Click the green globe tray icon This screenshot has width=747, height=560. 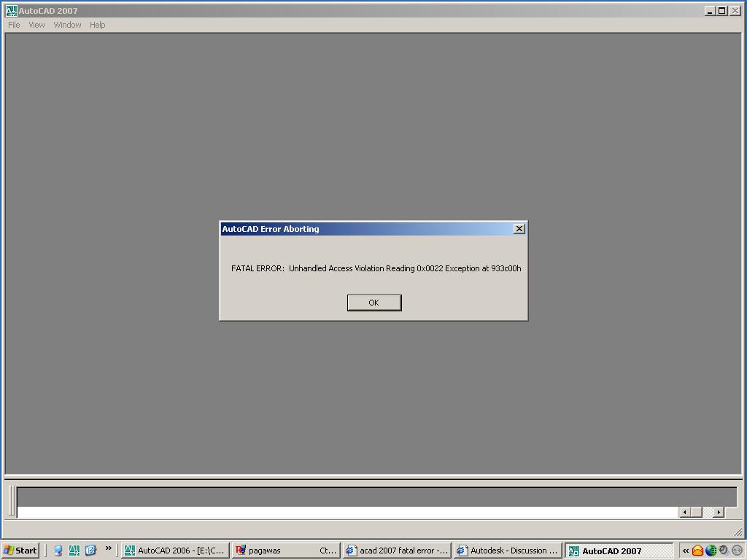click(x=711, y=551)
